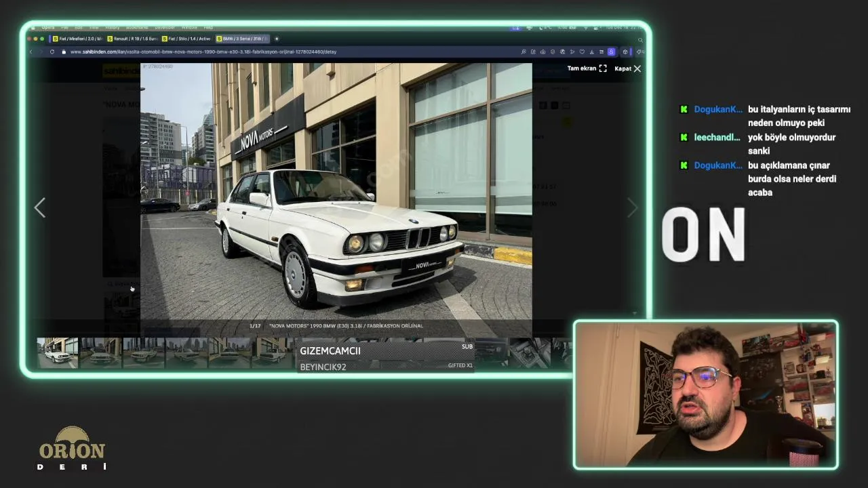
Task: Open the Window menu
Action: [189, 28]
